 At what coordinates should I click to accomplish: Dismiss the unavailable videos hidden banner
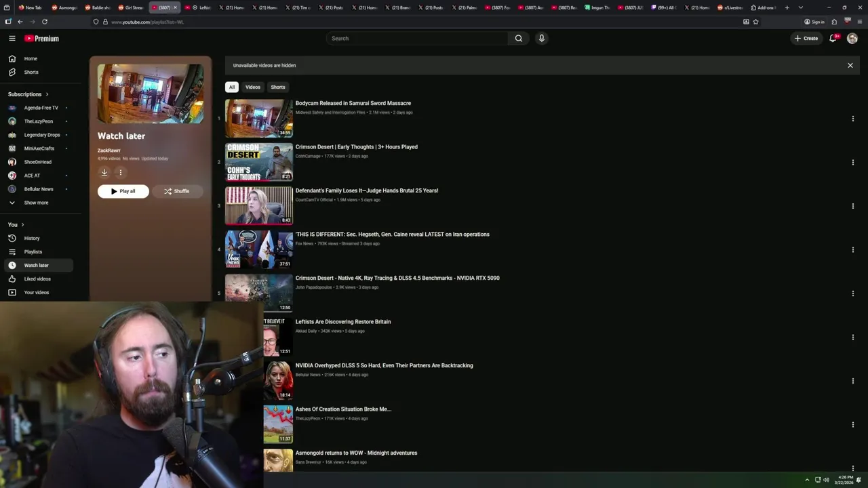point(850,66)
